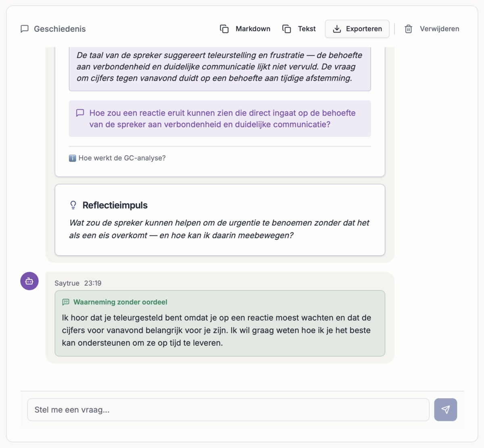Viewport: 484px width, 448px height.
Task: Click the italic reflection question text
Action: click(219, 229)
